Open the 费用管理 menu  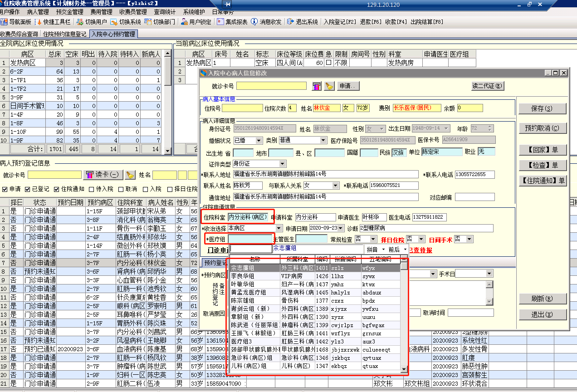102,12
